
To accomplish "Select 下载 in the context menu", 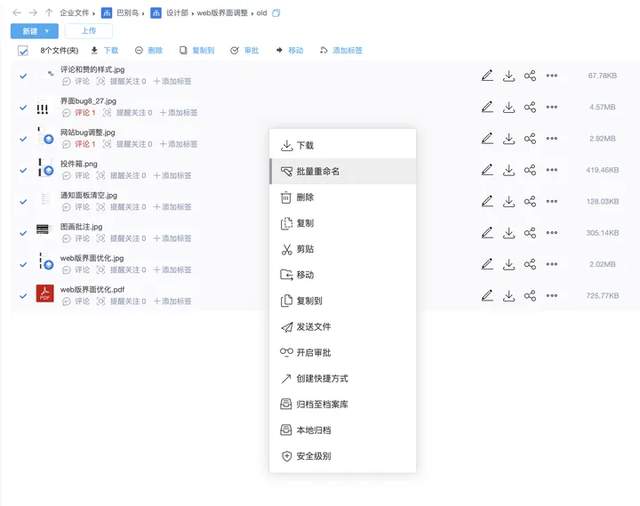I will 343,145.
